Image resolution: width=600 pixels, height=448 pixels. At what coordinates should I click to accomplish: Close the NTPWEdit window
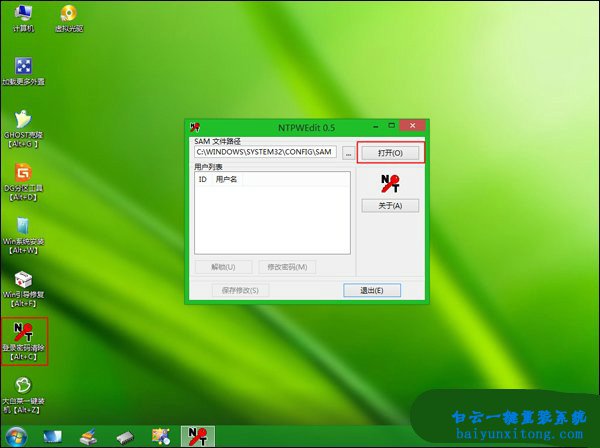pyautogui.click(x=412, y=125)
